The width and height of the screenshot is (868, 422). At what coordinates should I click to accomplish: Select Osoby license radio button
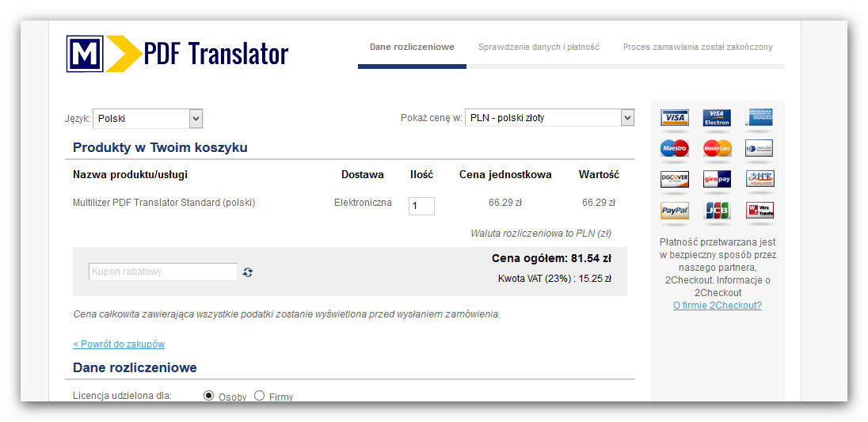pyautogui.click(x=209, y=395)
